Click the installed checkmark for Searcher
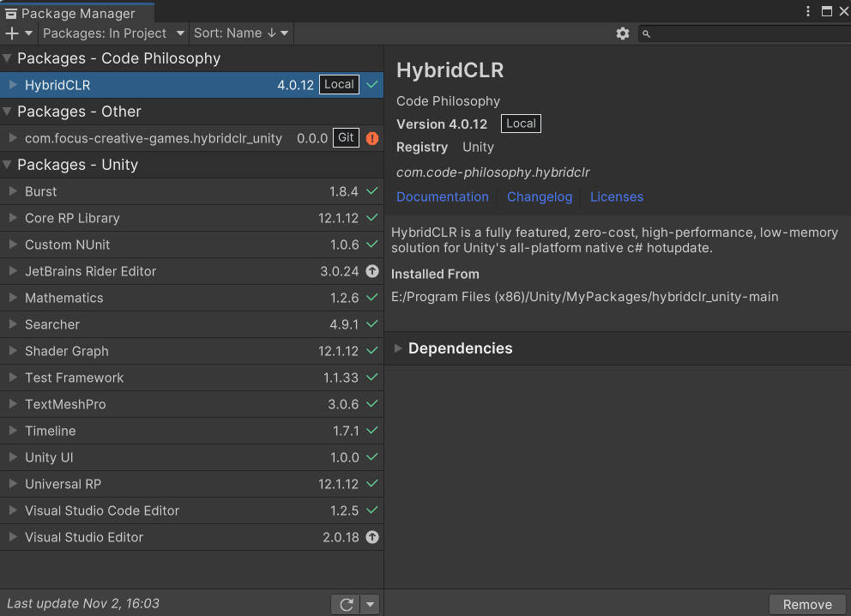This screenshot has width=851, height=616. [372, 324]
